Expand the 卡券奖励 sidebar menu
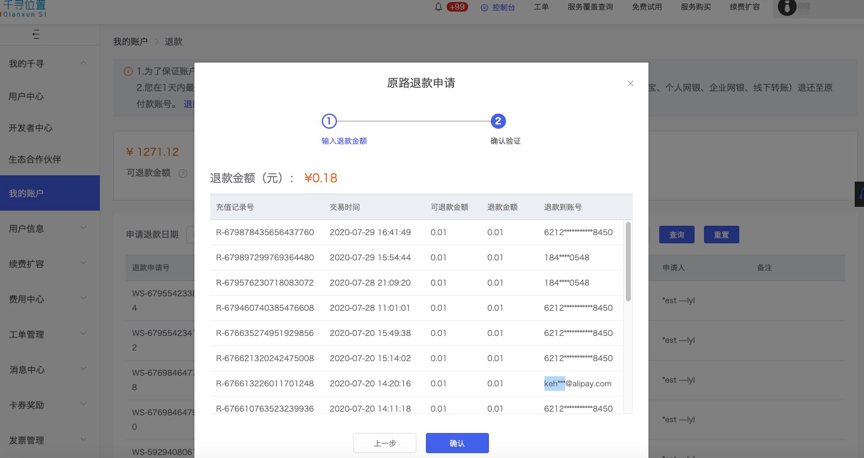This screenshot has width=864, height=458. tap(83, 405)
